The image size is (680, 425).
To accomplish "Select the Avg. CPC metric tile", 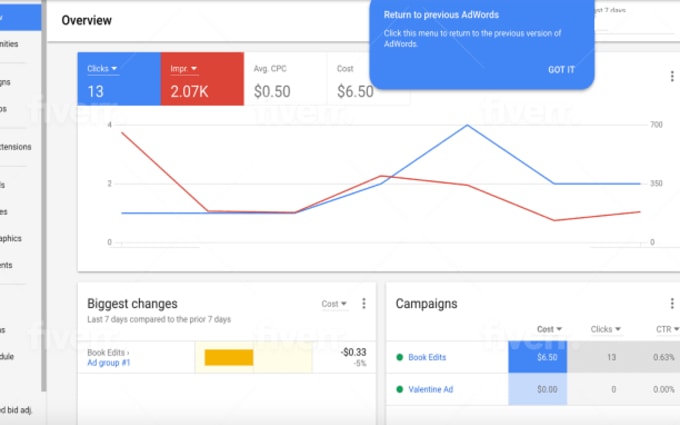I will [x=285, y=79].
